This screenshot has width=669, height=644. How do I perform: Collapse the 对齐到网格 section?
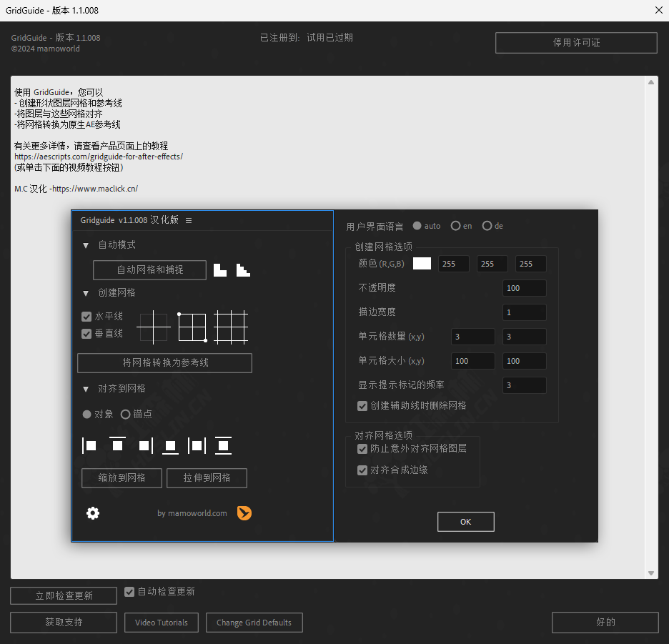coord(86,389)
